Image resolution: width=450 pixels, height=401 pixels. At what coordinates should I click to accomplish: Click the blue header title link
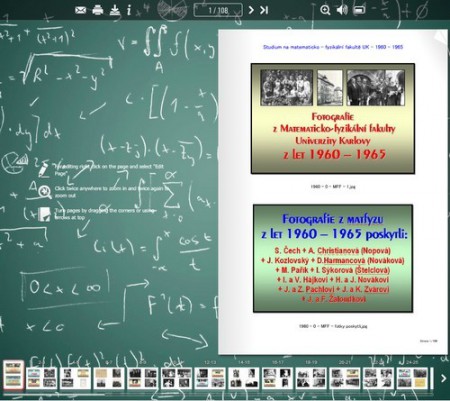click(333, 47)
